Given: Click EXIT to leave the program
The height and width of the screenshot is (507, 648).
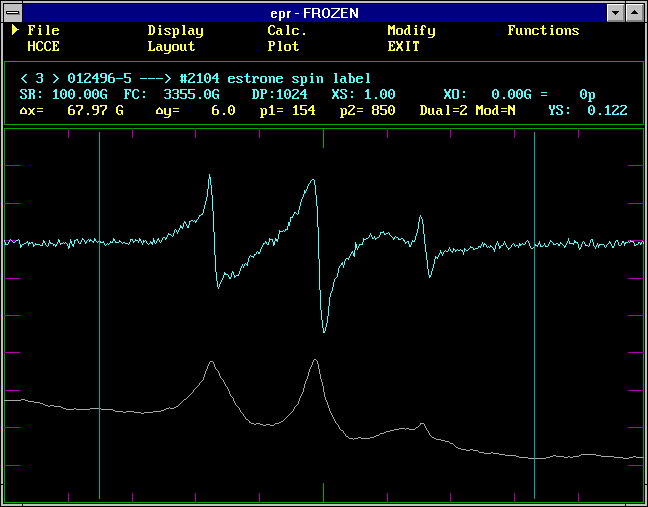Looking at the screenshot, I should click(x=403, y=46).
